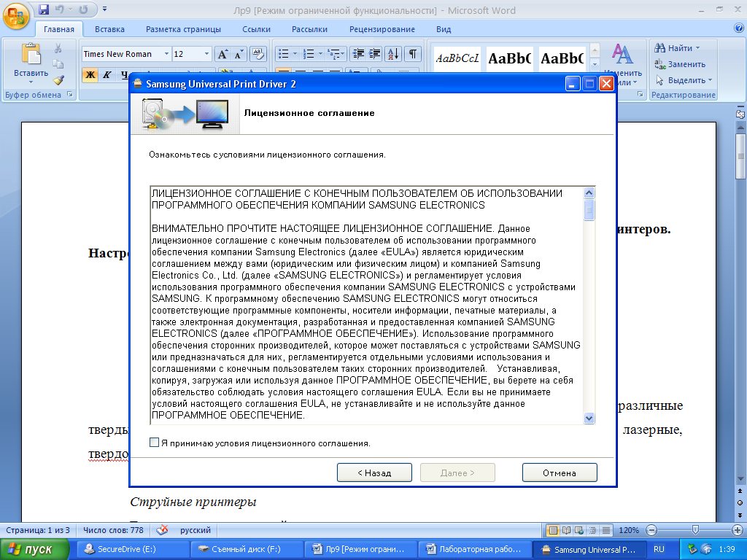Click the RU language indicator in taskbar

click(x=659, y=549)
